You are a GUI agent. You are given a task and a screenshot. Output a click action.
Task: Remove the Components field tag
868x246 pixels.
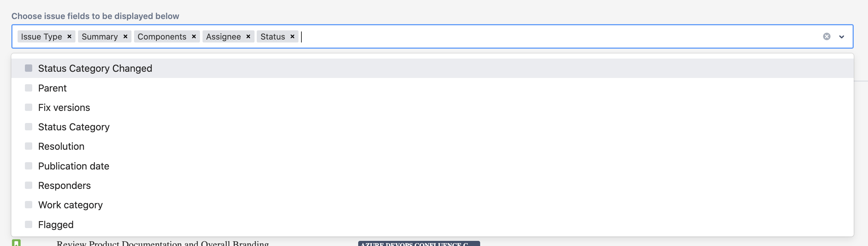[194, 37]
